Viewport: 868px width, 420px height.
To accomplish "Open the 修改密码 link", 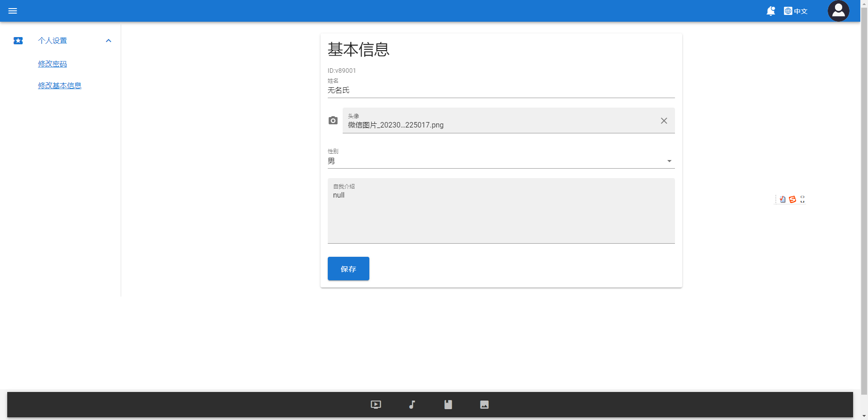I will click(52, 64).
